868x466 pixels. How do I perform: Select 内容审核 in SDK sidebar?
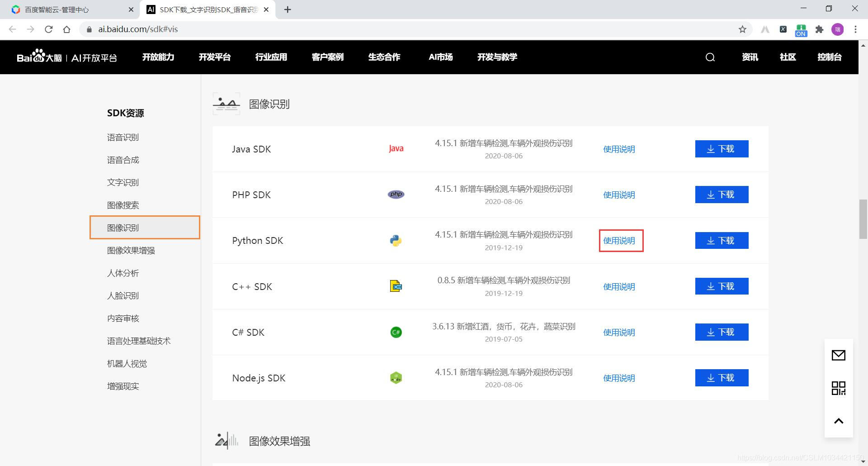(x=123, y=318)
